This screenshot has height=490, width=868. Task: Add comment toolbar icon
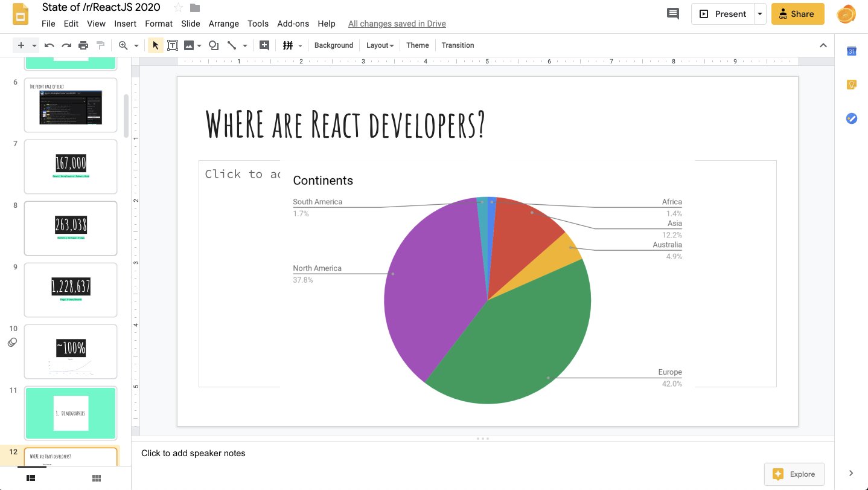click(x=264, y=45)
